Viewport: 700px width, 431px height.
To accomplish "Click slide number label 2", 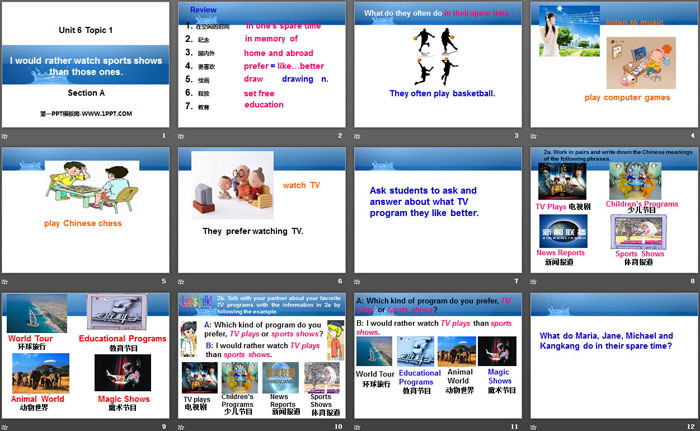I will tap(340, 135).
